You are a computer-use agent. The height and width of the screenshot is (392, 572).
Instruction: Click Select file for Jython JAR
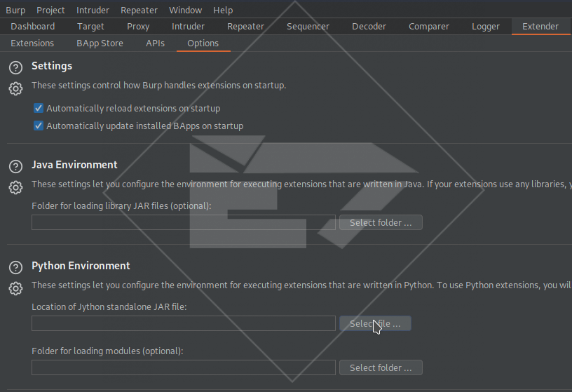[x=375, y=324]
